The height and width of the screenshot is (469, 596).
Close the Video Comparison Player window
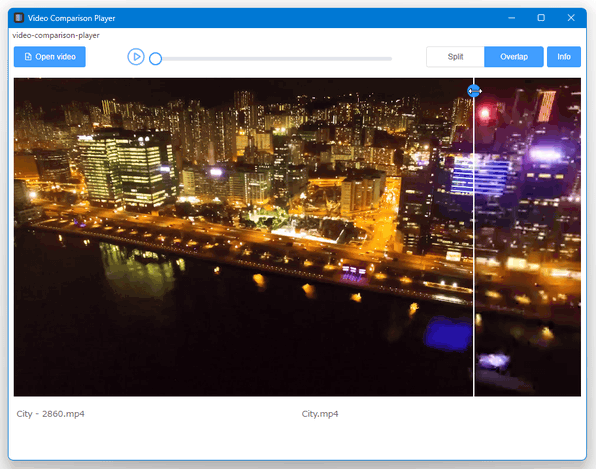pos(571,17)
